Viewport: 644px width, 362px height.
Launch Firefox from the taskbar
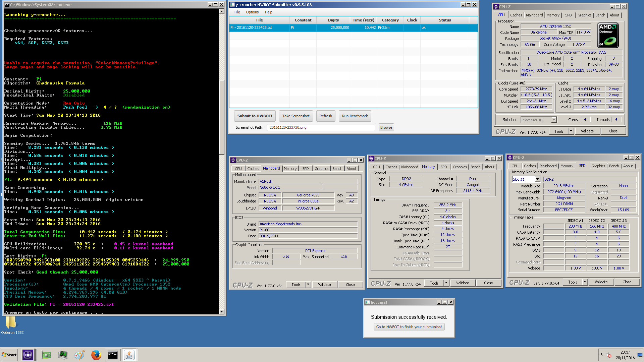pos(96,355)
